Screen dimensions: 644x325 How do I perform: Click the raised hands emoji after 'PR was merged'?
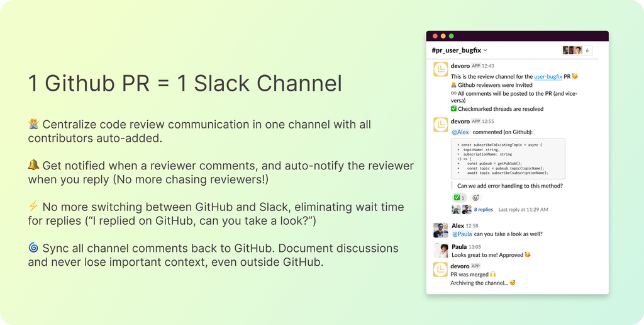point(493,274)
